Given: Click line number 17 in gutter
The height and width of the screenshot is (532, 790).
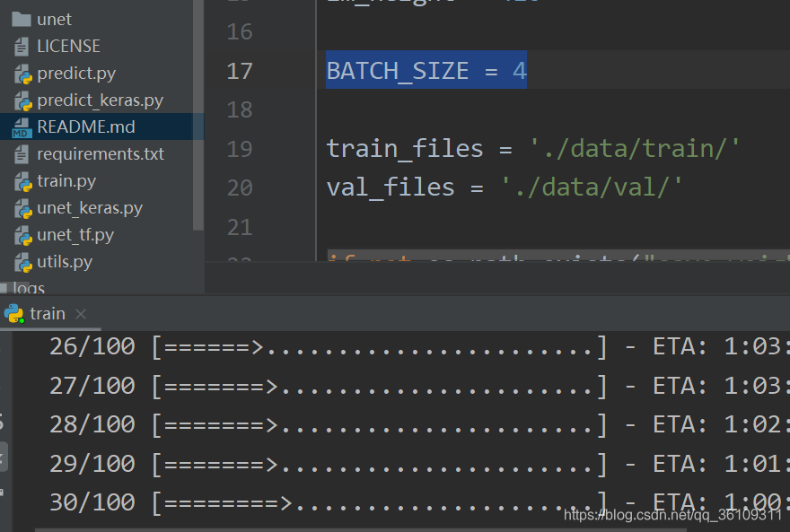Looking at the screenshot, I should click(x=240, y=72).
